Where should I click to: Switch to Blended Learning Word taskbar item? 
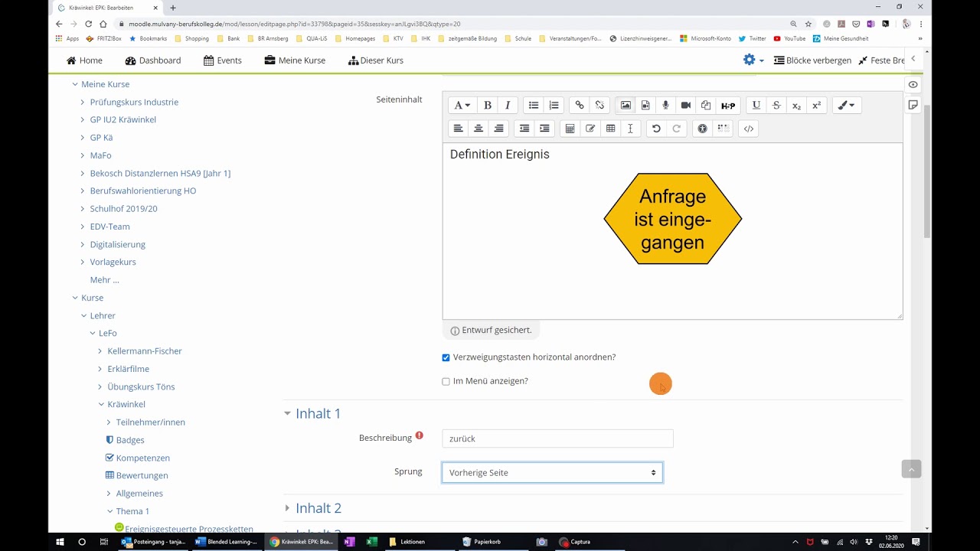coord(227,542)
